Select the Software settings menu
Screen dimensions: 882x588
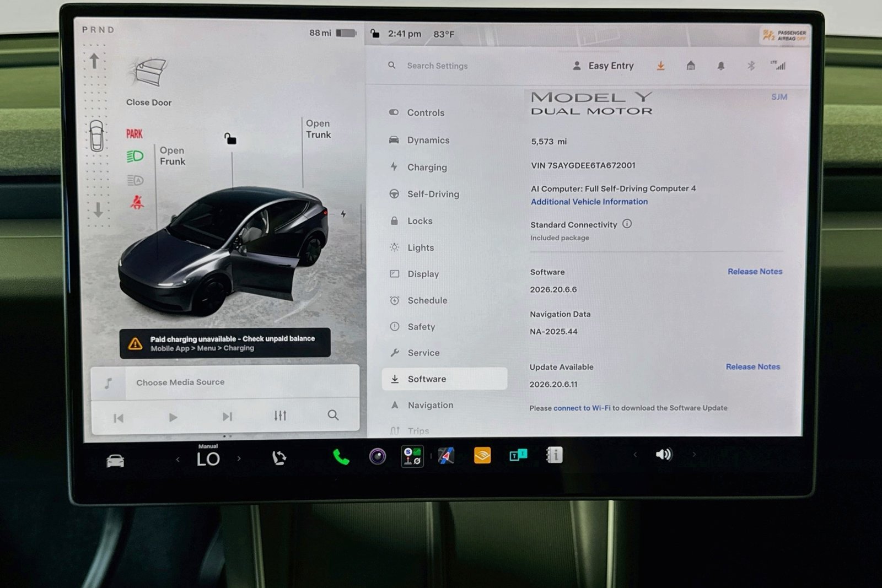point(444,379)
